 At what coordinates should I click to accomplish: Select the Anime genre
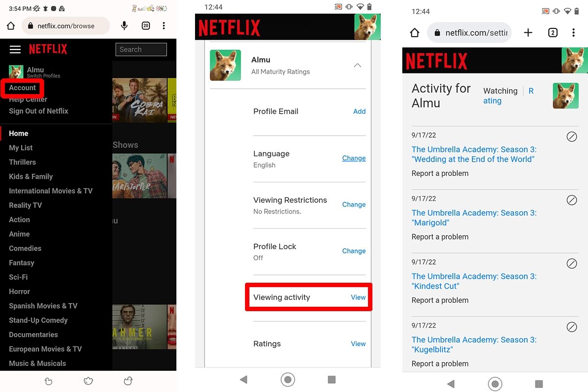(20, 234)
